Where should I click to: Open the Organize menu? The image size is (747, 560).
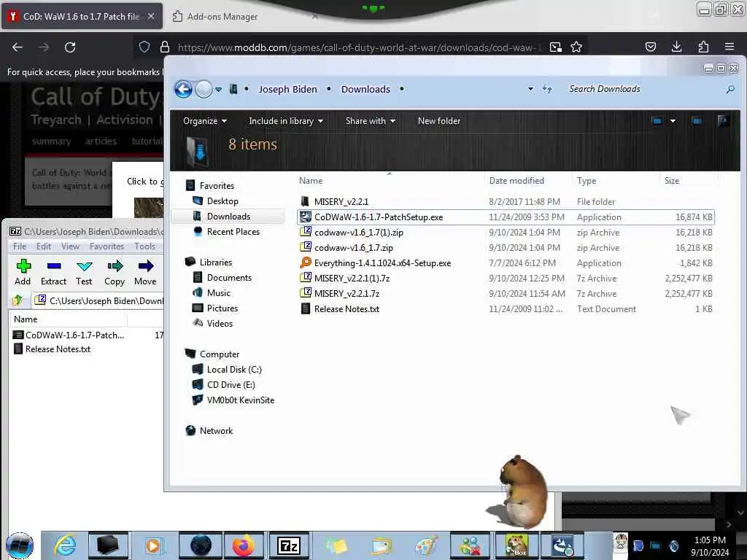coord(205,121)
